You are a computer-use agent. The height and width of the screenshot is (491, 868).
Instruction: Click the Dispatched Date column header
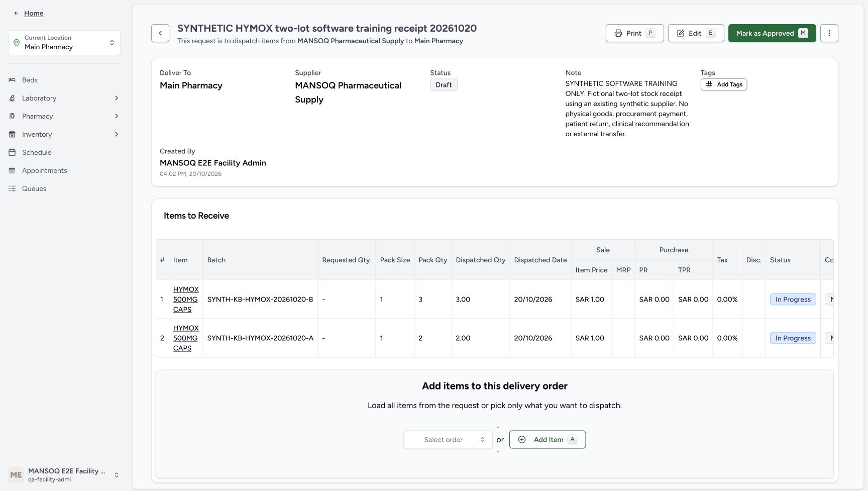coord(540,260)
